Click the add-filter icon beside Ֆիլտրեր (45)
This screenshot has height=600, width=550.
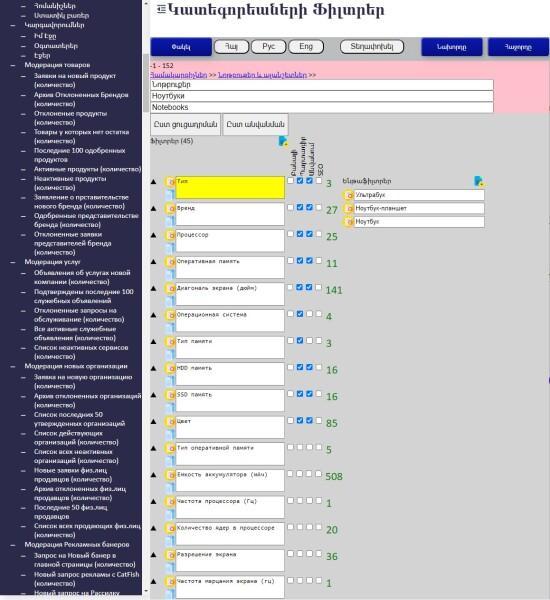[x=283, y=141]
